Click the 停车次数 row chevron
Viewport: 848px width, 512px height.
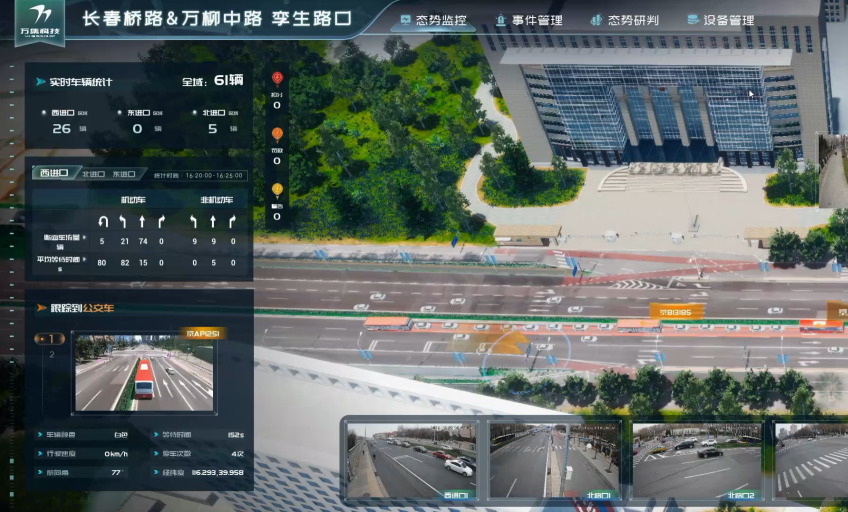156,453
